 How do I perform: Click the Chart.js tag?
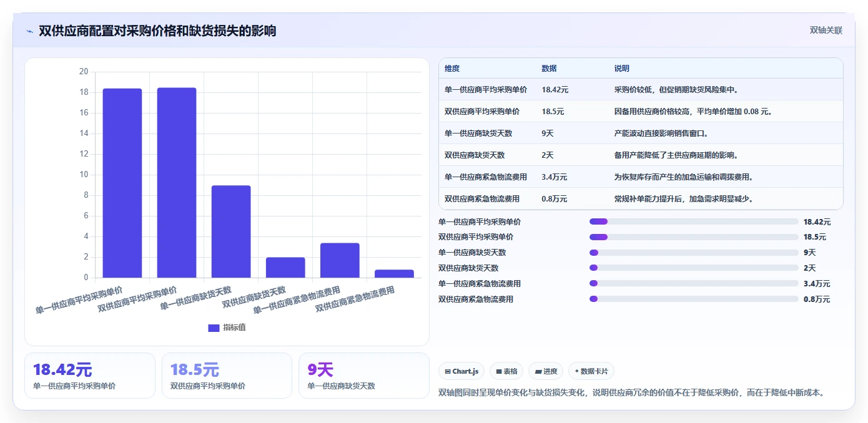click(x=461, y=371)
